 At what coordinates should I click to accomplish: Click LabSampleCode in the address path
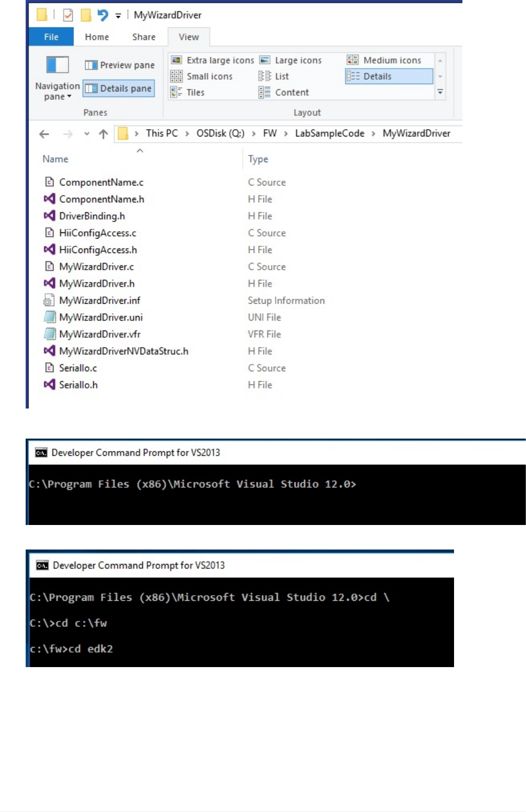tap(329, 134)
